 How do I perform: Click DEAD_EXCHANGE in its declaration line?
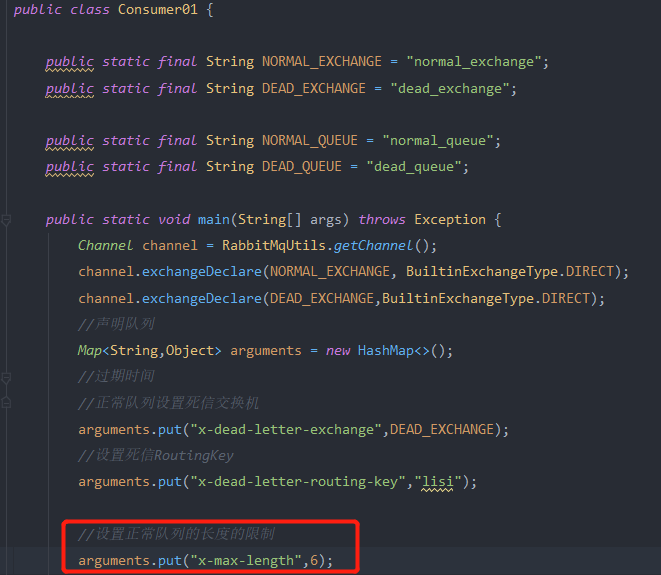pos(314,89)
